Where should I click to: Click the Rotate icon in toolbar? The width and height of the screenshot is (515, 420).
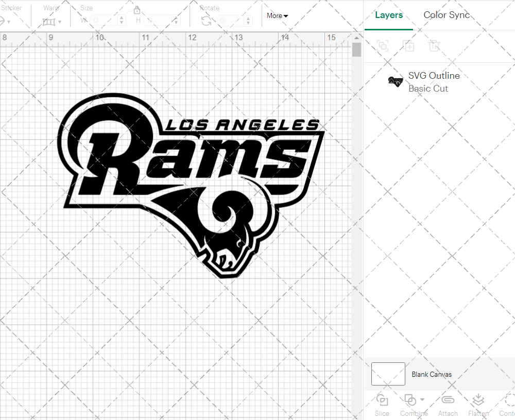[206, 21]
